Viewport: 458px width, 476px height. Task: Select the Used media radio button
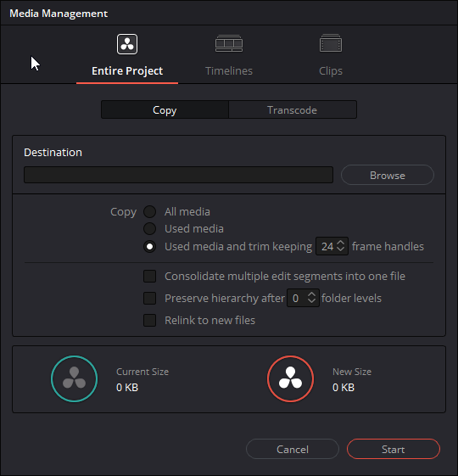(x=149, y=228)
